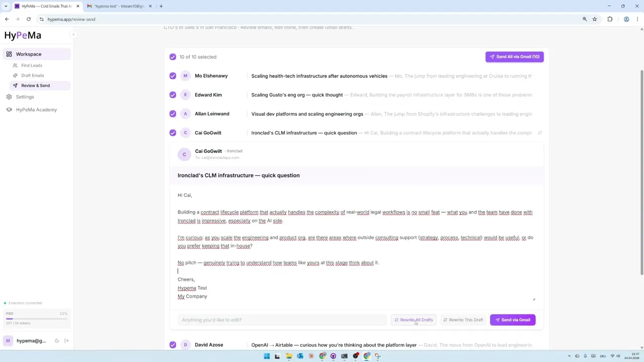Click Rewrite This Draft button
Viewport: 644px width, 362px height.
coord(463,320)
